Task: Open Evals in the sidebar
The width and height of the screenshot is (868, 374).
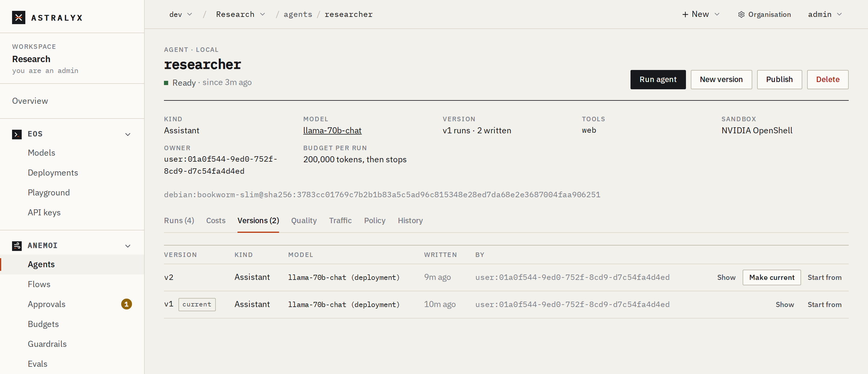Action: pyautogui.click(x=37, y=364)
